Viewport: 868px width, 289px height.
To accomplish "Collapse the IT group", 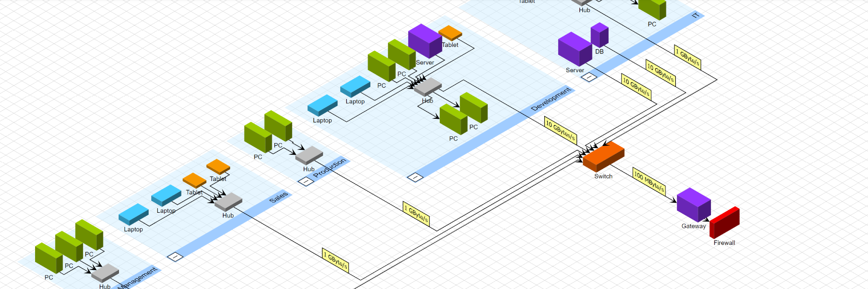I will point(589,77).
